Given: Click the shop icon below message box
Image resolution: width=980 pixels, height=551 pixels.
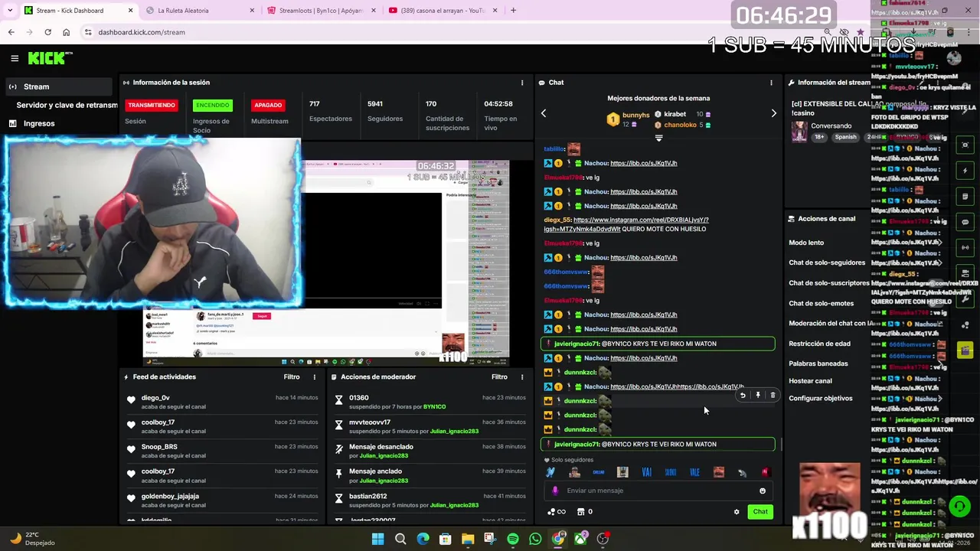Looking at the screenshot, I should tap(580, 512).
